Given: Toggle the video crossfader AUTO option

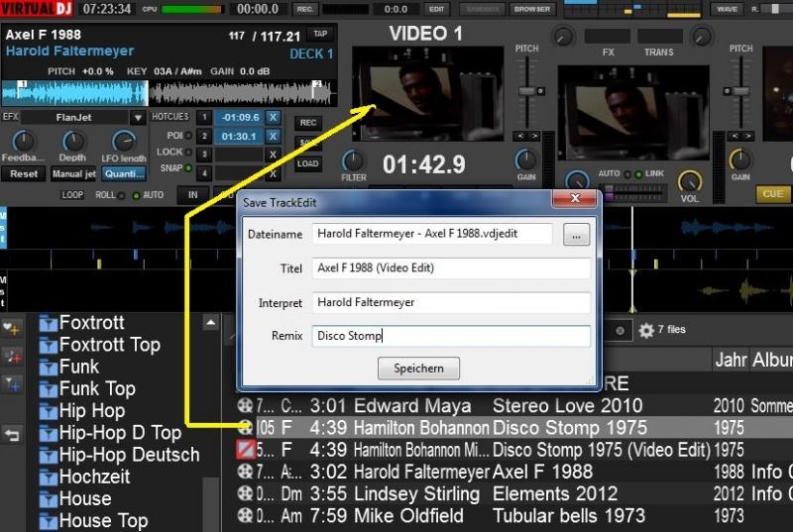Looking at the screenshot, I should [x=627, y=174].
